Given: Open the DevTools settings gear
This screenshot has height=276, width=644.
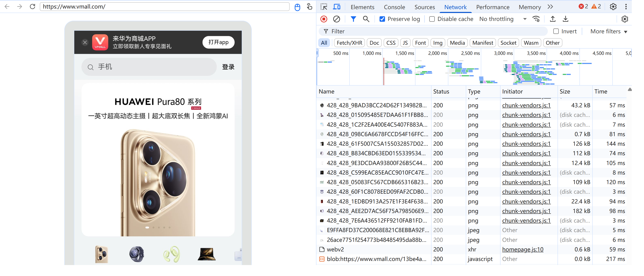Looking at the screenshot, I should tap(613, 7).
